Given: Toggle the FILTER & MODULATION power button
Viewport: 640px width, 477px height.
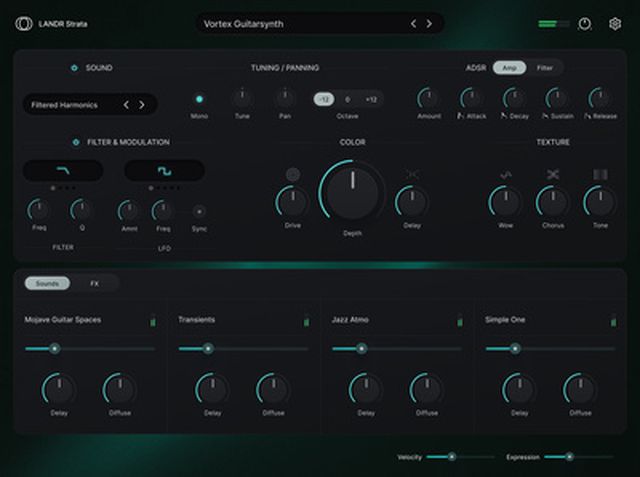Looking at the screenshot, I should pyautogui.click(x=76, y=142).
